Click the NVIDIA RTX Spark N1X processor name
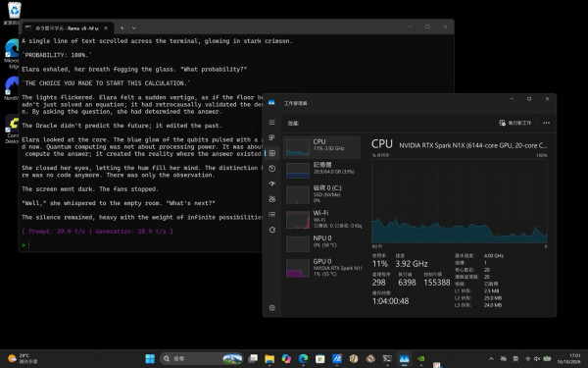The height and width of the screenshot is (368, 588). pos(473,145)
